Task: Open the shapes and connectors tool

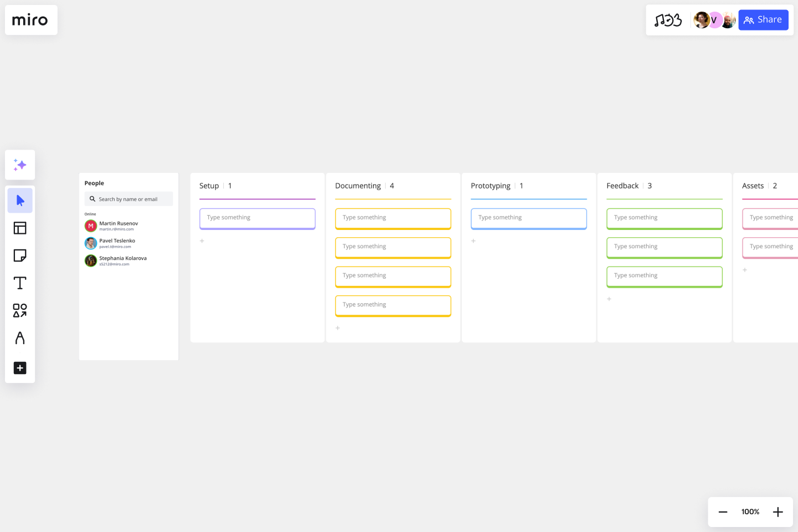Action: click(20, 310)
